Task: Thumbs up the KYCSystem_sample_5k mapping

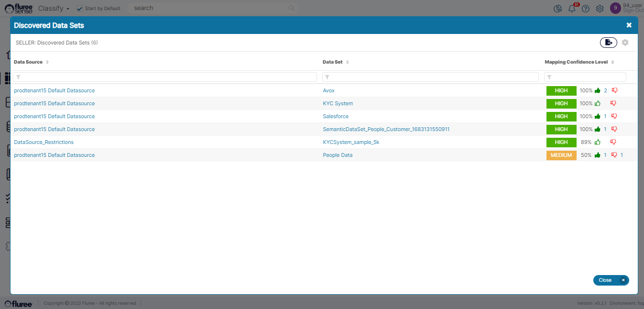Action: (x=597, y=142)
